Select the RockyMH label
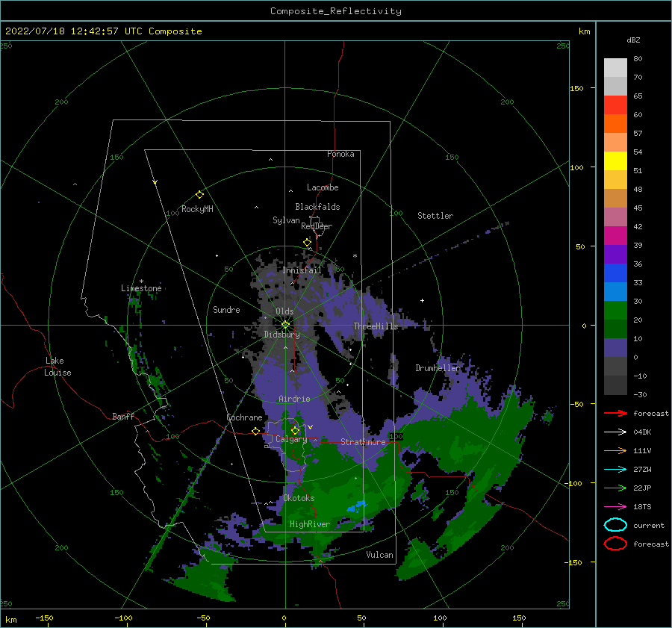 tap(197, 209)
